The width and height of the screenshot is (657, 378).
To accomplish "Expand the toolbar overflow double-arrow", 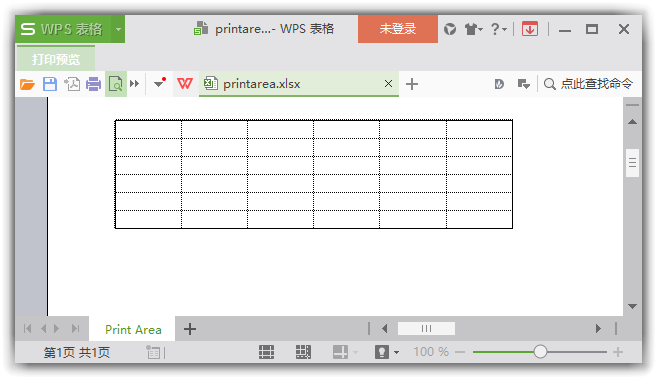I will pyautogui.click(x=135, y=84).
